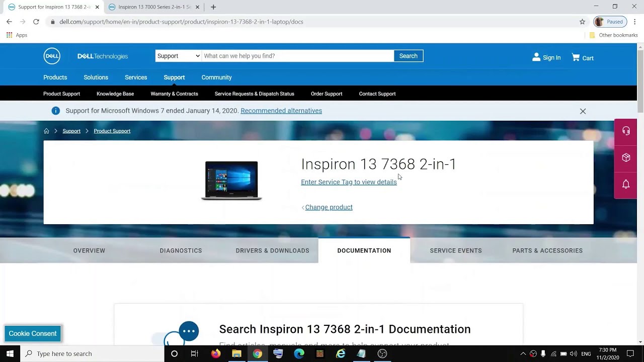Open Internet Explorer from taskbar
The width and height of the screenshot is (644, 362).
341,353
